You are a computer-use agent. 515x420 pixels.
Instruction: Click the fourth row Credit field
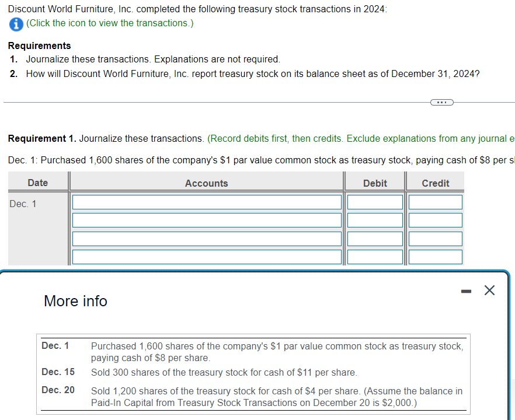coord(436,257)
